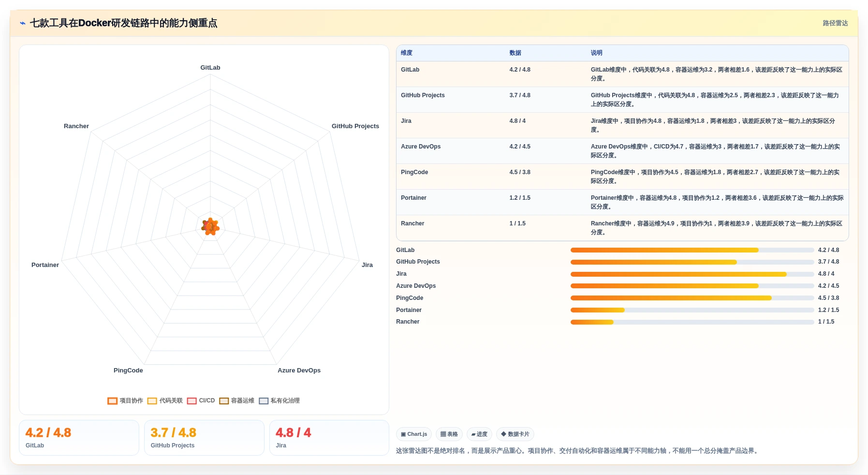Click the GitHub Projects progress bar
The height and width of the screenshot is (475, 868).
692,262
